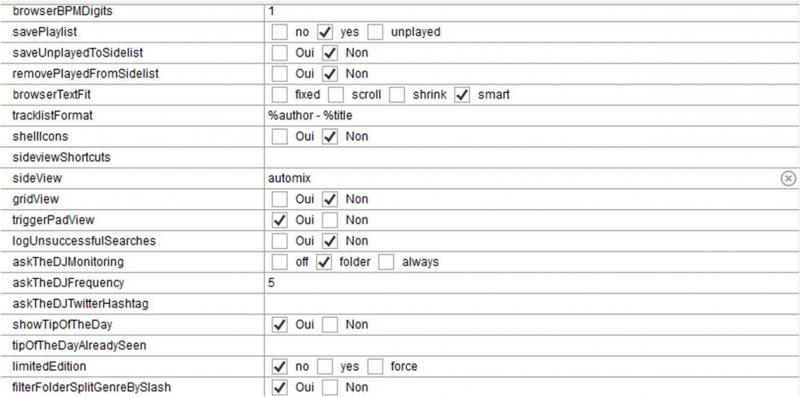The width and height of the screenshot is (800, 397).
Task: Enable Oui for shellIcons
Action: [280, 137]
